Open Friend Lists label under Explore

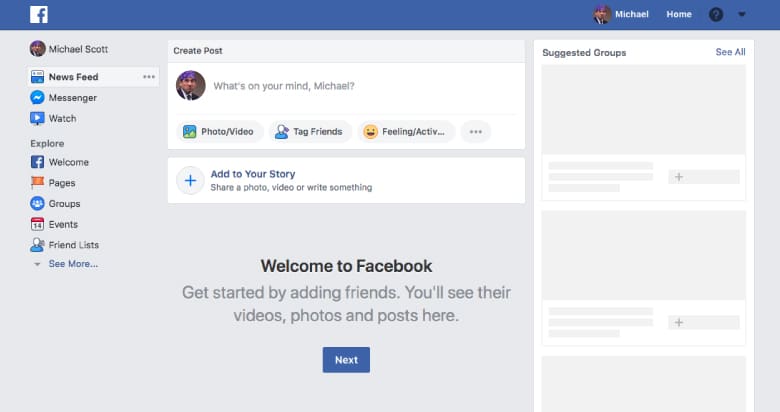74,245
